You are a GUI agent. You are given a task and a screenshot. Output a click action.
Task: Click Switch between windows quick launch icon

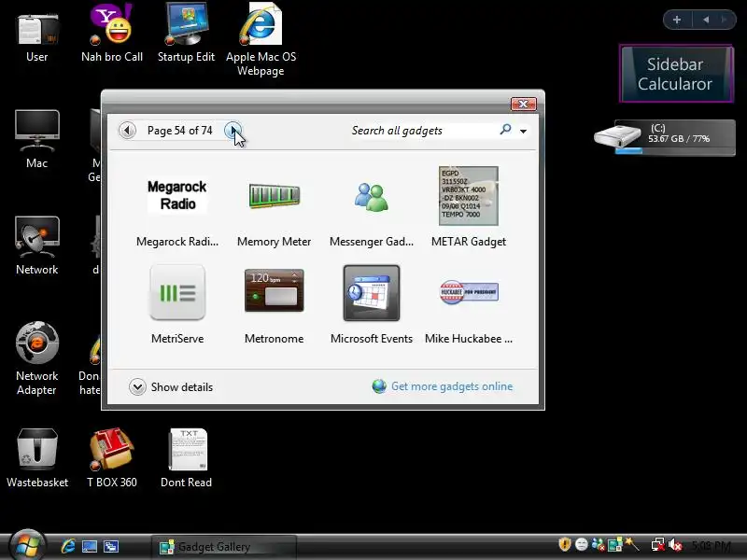tap(111, 546)
